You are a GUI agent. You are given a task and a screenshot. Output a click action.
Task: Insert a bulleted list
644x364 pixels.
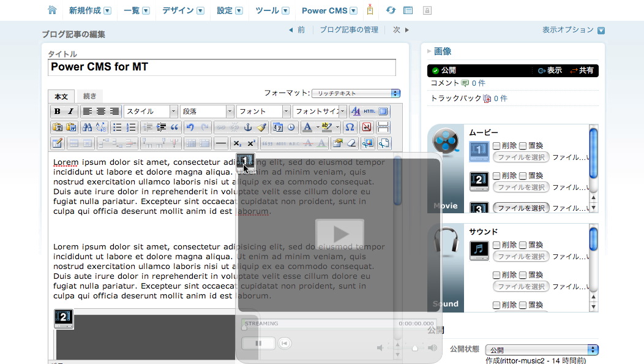[x=117, y=127]
